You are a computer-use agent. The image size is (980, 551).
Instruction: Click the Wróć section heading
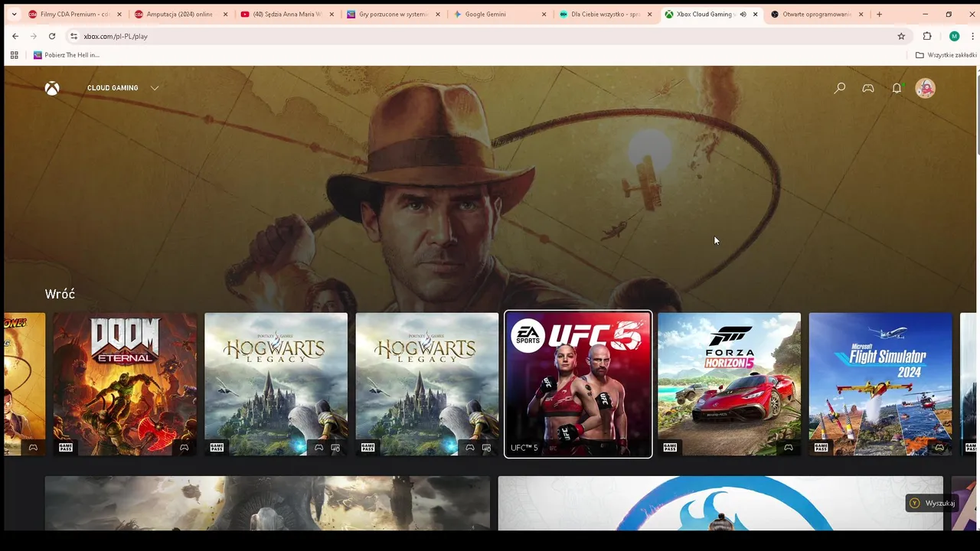coord(60,294)
